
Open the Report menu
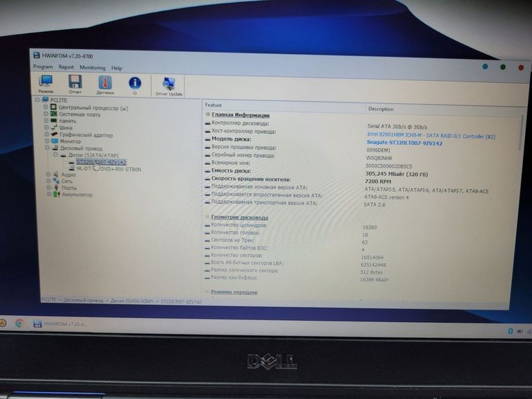[66, 67]
